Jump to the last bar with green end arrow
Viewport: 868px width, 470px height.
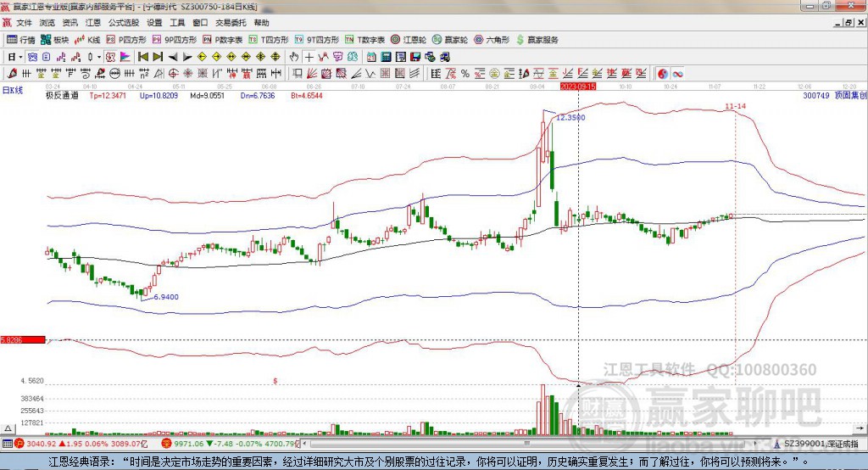[158, 57]
